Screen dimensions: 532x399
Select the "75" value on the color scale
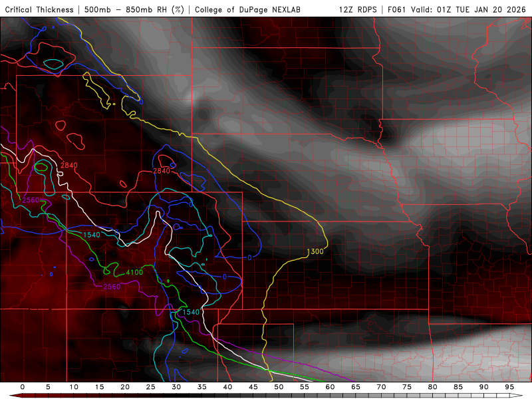point(407,387)
